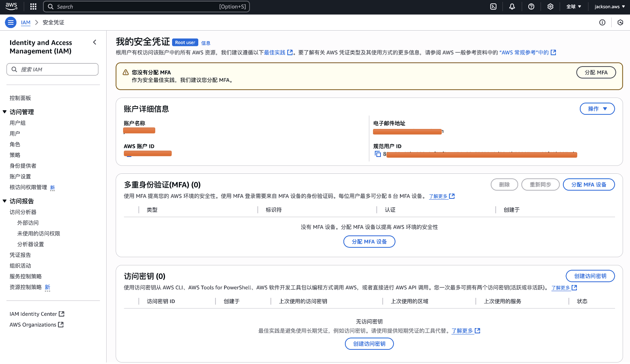Screen dimensions: 630x364
Task: Collapse the IAM sidebar with chevron arrow
Action: (95, 42)
